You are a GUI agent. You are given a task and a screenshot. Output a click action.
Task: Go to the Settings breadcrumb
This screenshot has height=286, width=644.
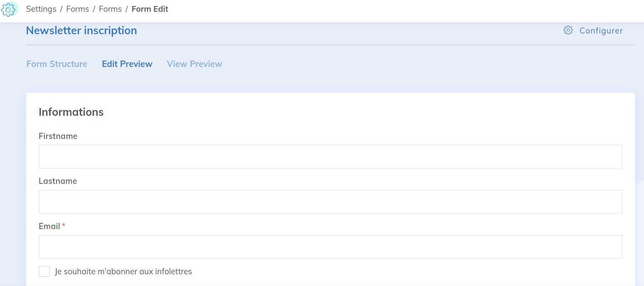[x=41, y=9]
